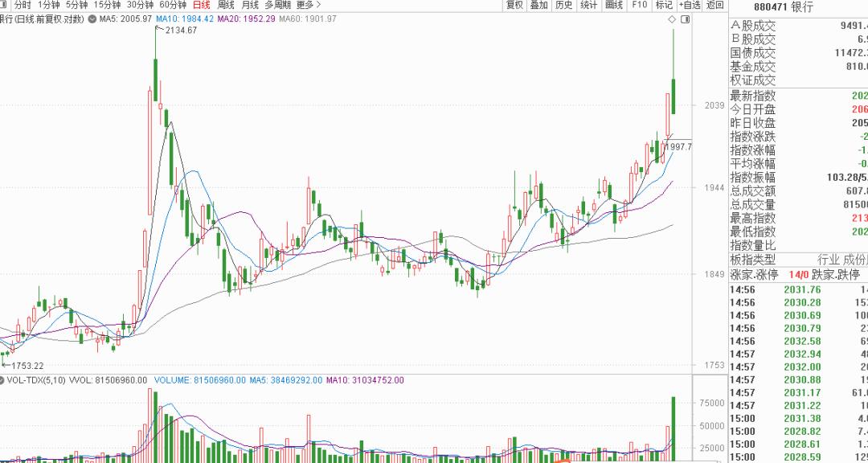Viewport: 868px width, 463px height.
Task: Open the 多周期 multi-period tab
Action: click(x=277, y=5)
